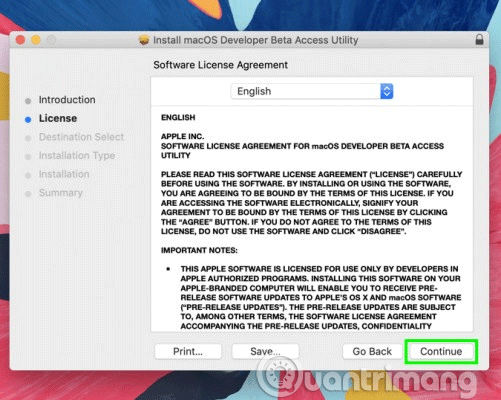Image resolution: width=501 pixels, height=400 pixels.
Task: Click the lock icon in title bar
Action: (479, 40)
